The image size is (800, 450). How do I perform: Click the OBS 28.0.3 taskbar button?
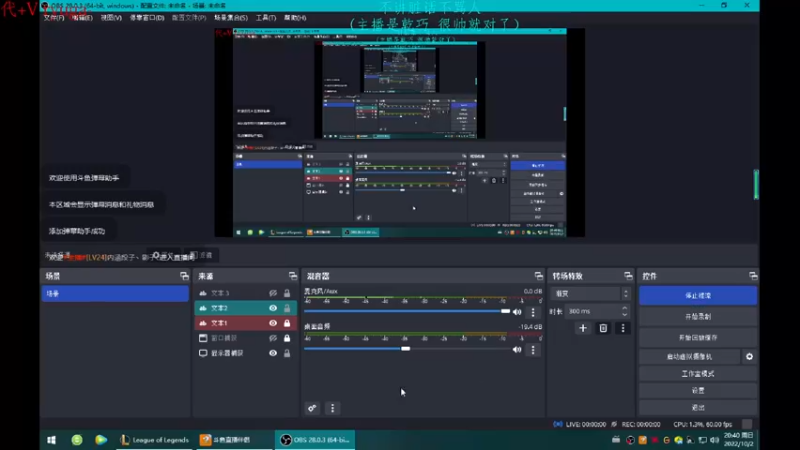coord(315,440)
